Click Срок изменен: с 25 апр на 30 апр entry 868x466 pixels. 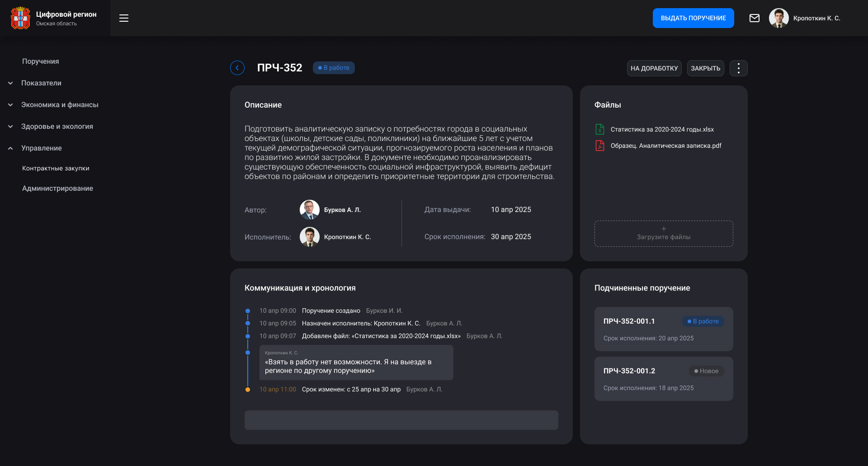[351, 390]
